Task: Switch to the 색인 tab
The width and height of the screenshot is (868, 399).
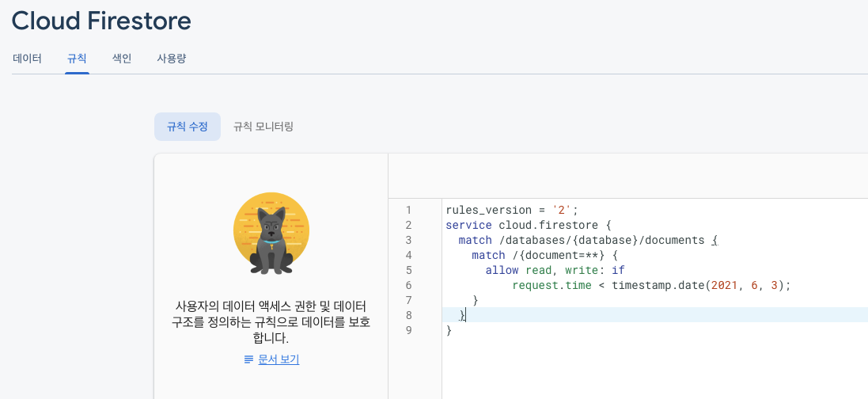Action: (122, 59)
